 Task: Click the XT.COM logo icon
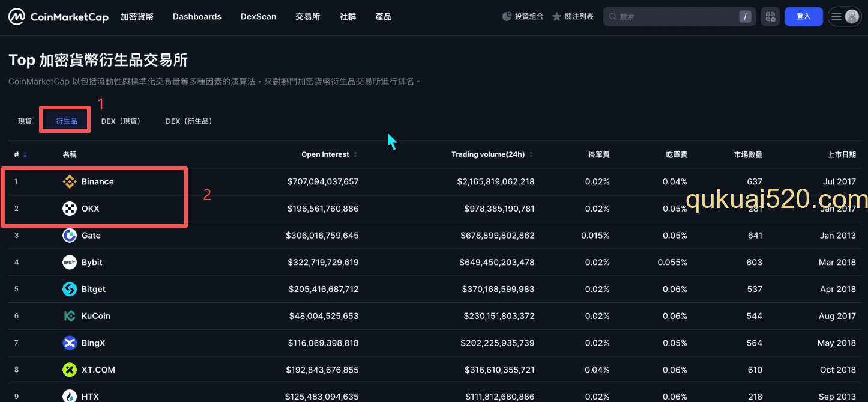pyautogui.click(x=70, y=370)
